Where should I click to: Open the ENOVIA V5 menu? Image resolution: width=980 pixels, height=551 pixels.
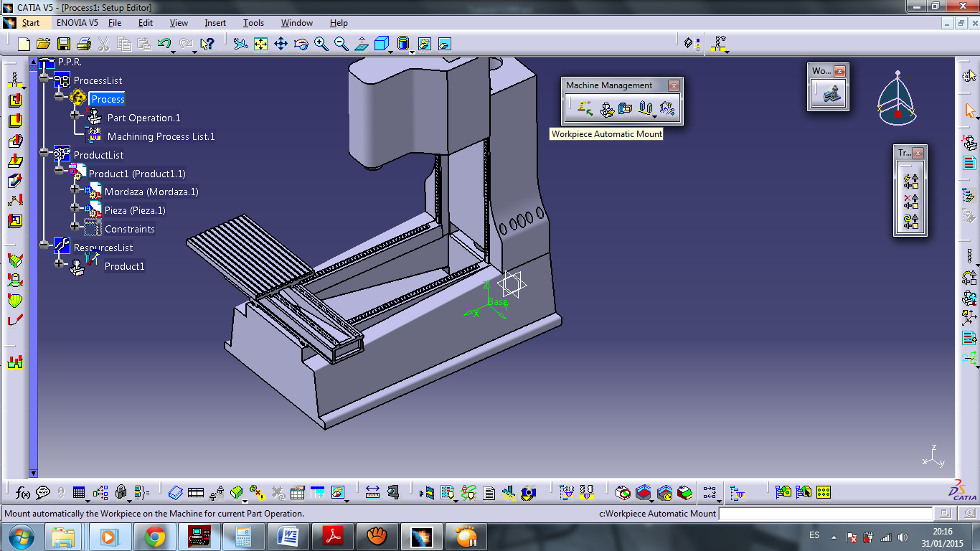[x=77, y=23]
